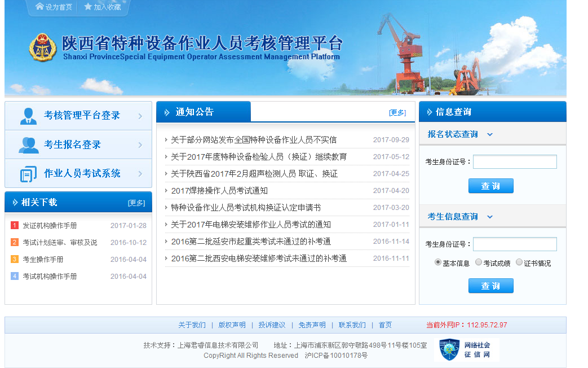Click the two-person icon for 考生报名登录
The height and width of the screenshot is (368, 588).
[28, 145]
